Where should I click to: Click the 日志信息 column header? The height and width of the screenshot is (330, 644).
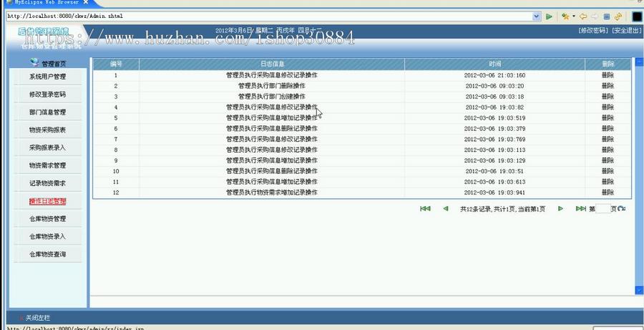point(272,64)
